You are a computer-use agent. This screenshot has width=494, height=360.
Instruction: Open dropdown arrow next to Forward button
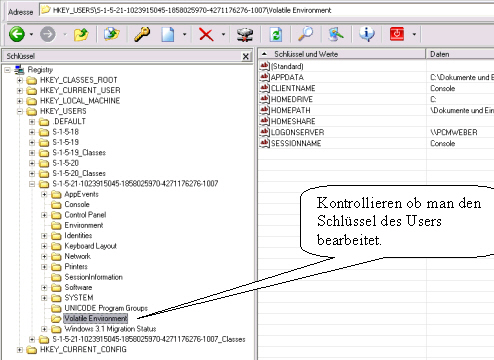[65, 34]
